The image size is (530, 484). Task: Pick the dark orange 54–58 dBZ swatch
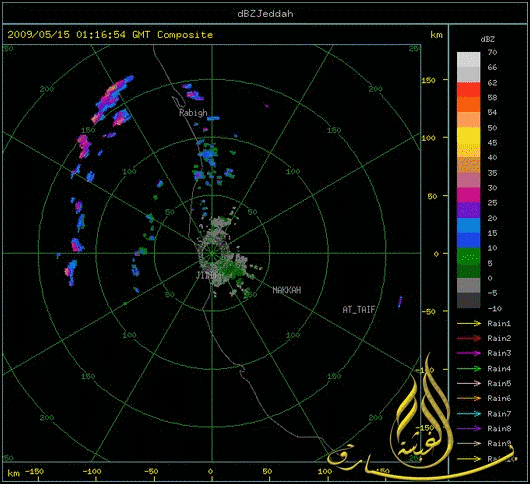coord(468,105)
